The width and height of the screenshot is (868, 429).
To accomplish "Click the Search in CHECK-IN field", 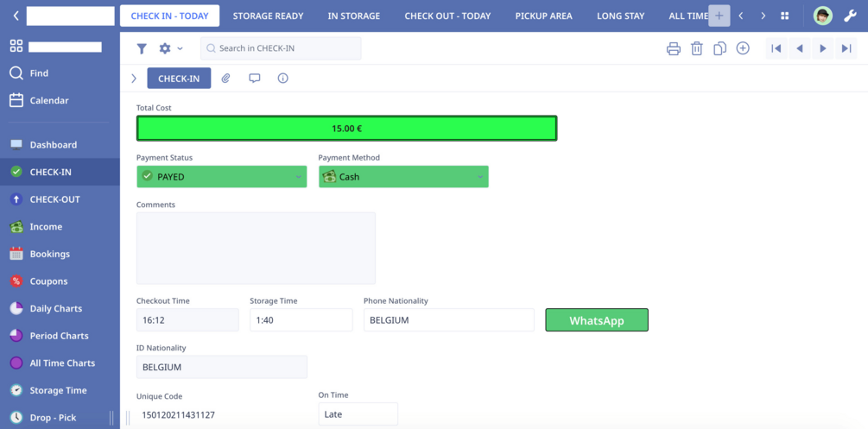I will click(281, 48).
